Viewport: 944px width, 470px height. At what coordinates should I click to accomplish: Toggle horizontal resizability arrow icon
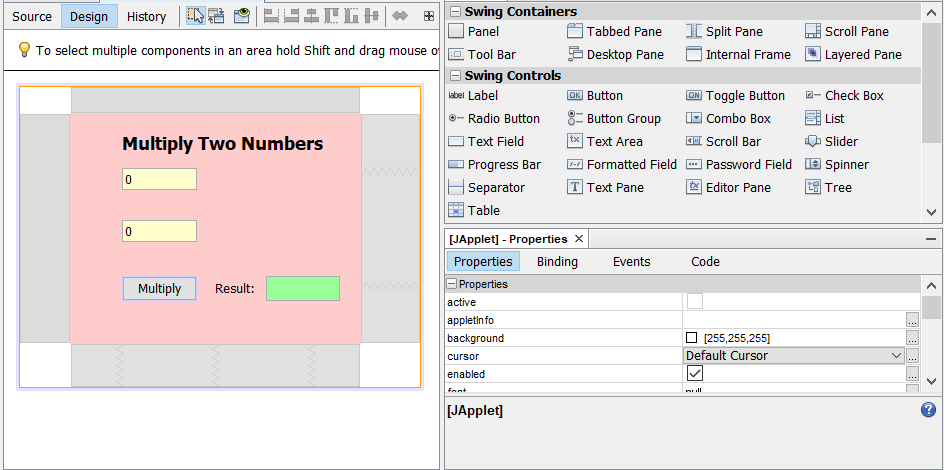tap(400, 16)
